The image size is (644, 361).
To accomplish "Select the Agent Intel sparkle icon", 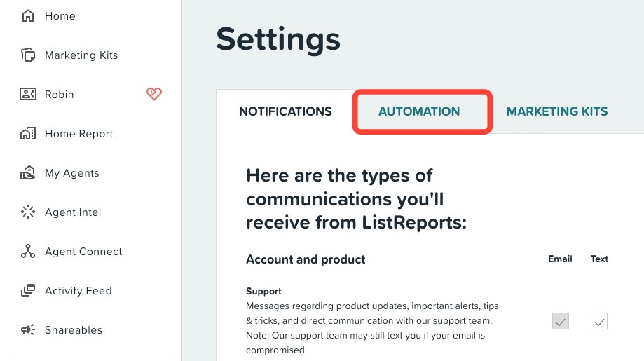I will pos(28,212).
